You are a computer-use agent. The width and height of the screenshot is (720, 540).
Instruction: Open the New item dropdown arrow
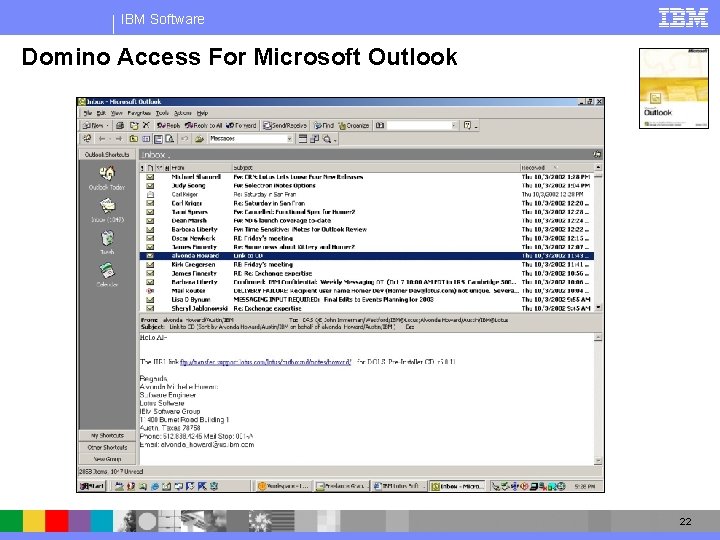pyautogui.click(x=107, y=125)
